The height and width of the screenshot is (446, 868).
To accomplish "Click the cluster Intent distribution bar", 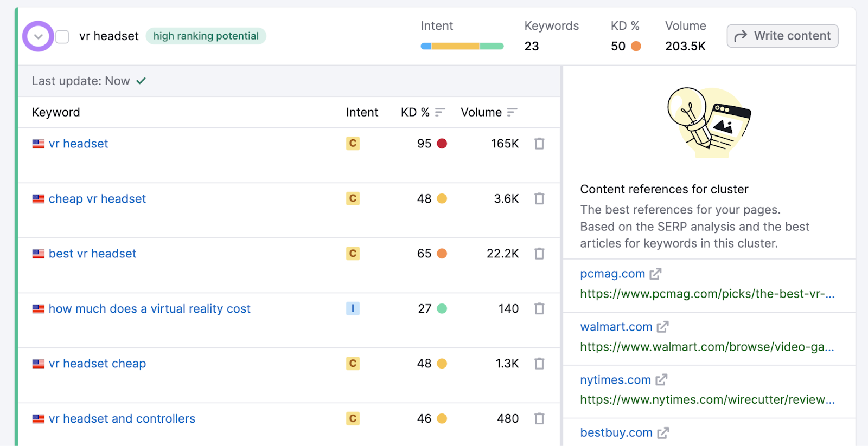I will 462,47.
